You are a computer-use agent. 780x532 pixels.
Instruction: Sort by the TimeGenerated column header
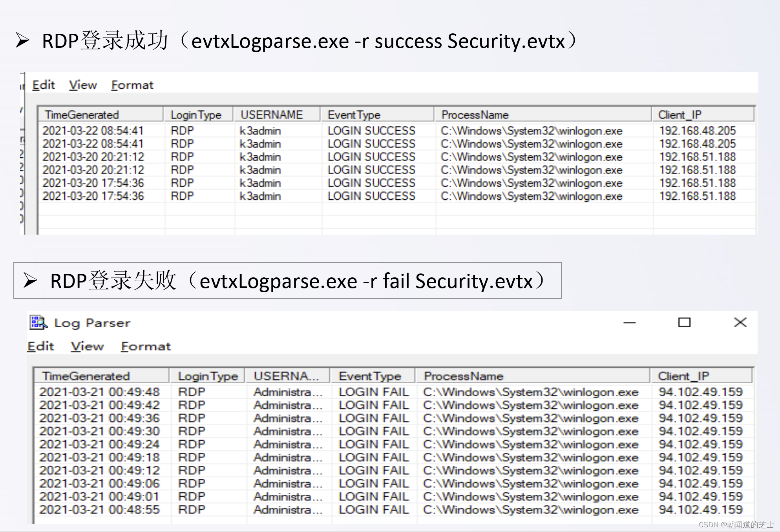click(82, 115)
